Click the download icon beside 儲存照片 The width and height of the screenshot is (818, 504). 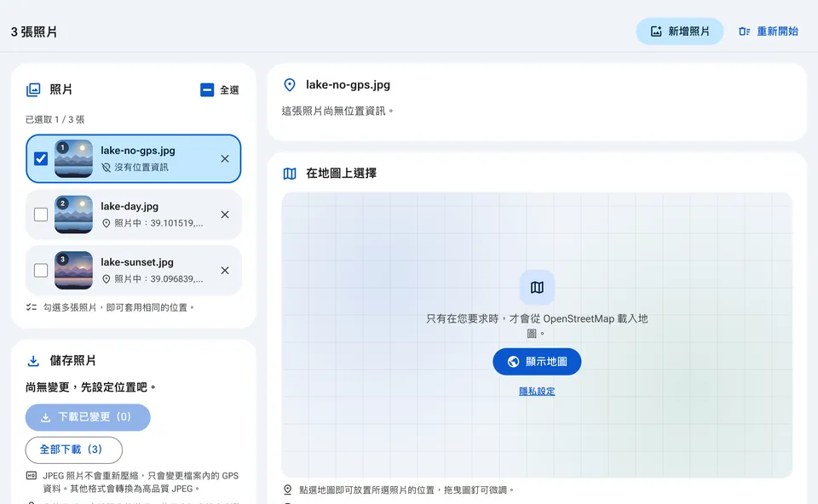point(33,361)
